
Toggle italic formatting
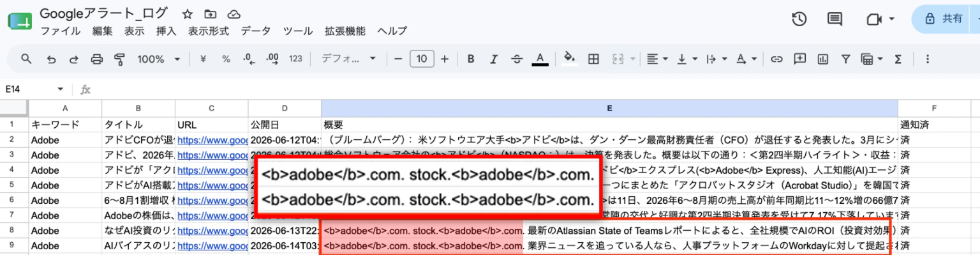494,59
